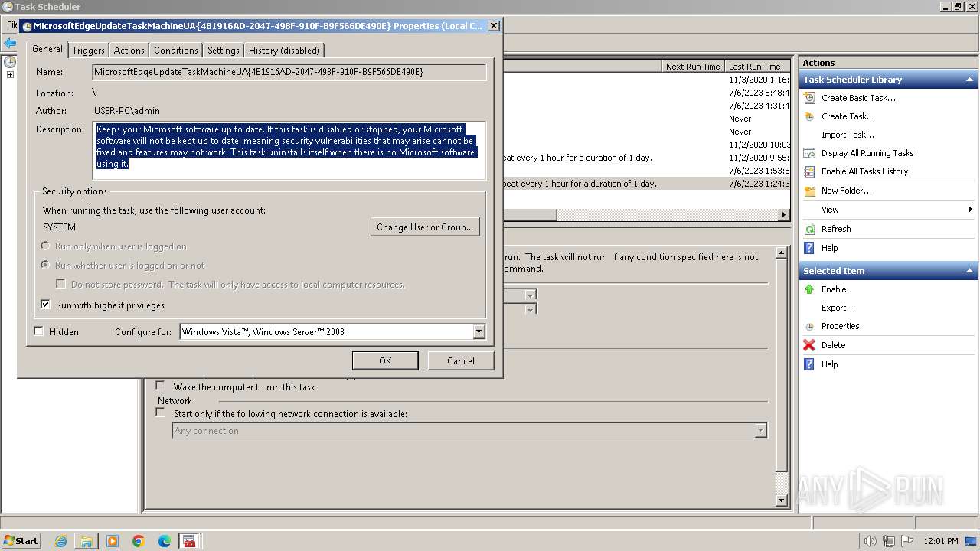Expand the tree node plus sign
The width and height of the screenshot is (980, 551).
(x=10, y=75)
